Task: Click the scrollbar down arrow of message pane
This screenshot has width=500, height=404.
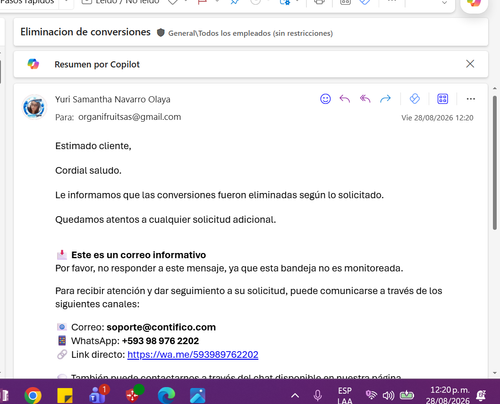Action: coord(495,373)
